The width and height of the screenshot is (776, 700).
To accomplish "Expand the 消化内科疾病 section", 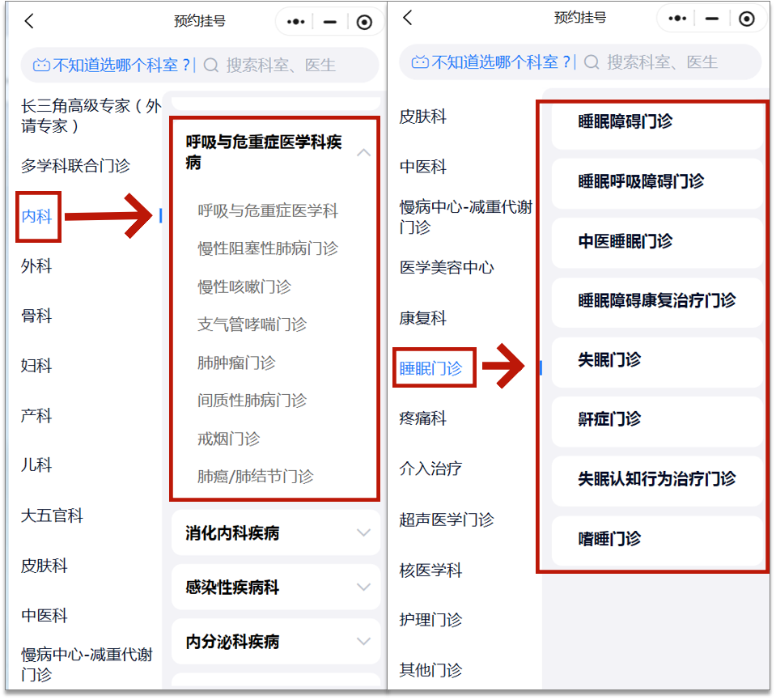I will point(364,532).
